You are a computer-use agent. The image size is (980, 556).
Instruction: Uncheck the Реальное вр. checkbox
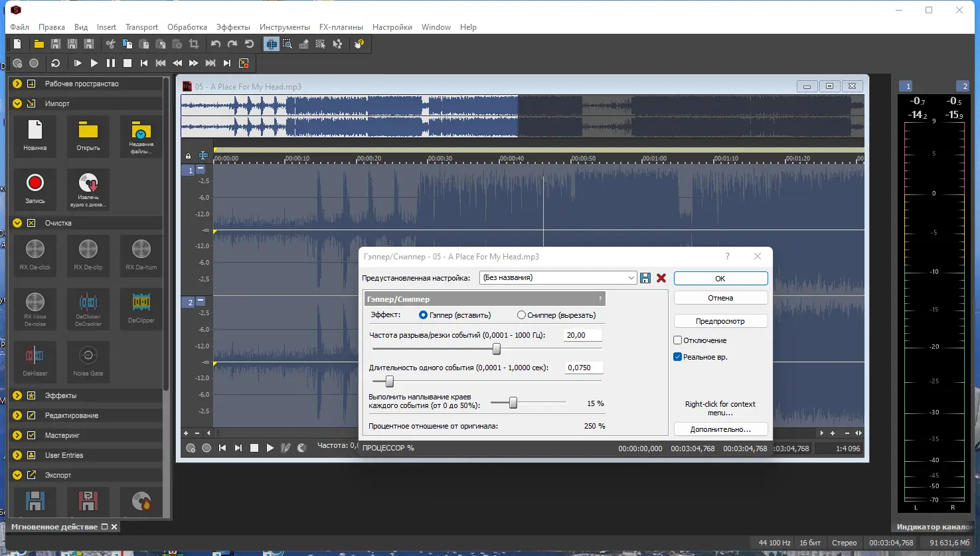678,357
